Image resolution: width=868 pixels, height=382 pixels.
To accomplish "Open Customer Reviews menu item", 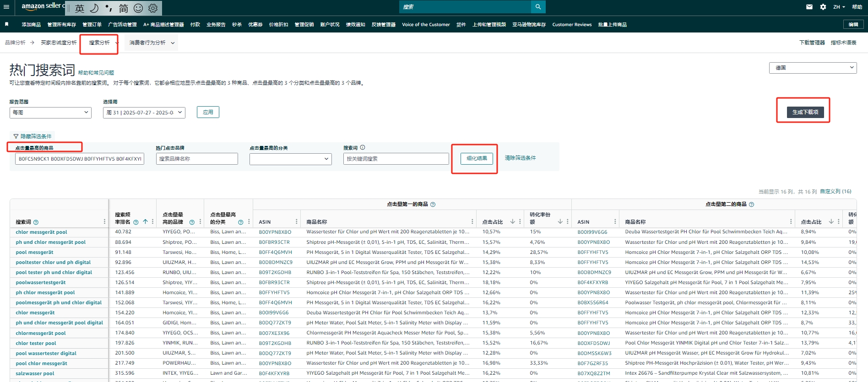I will pos(572,25).
